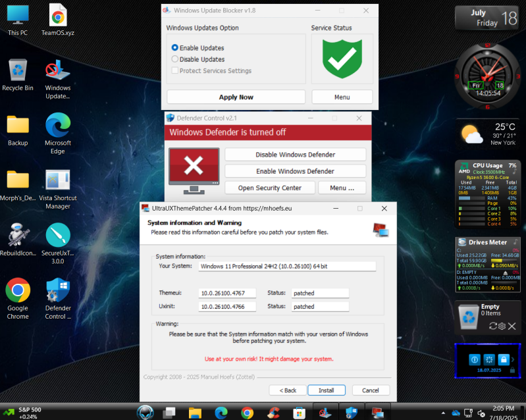The image size is (526, 420).
Task: Open Microsoft Store from the taskbar
Action: coord(299,413)
